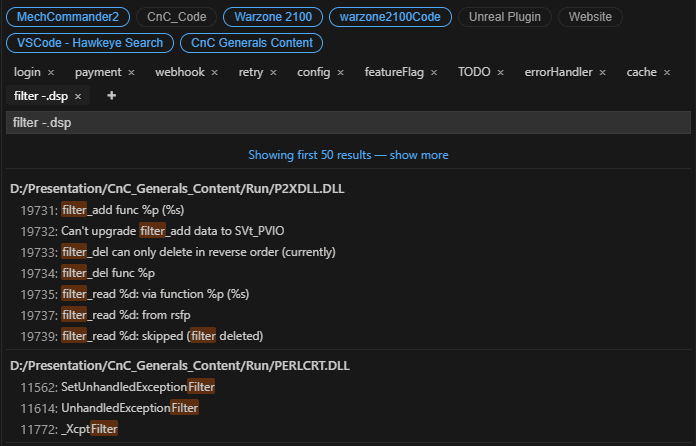Close the errorHandler search tab
This screenshot has height=446, width=696.
[x=602, y=72]
